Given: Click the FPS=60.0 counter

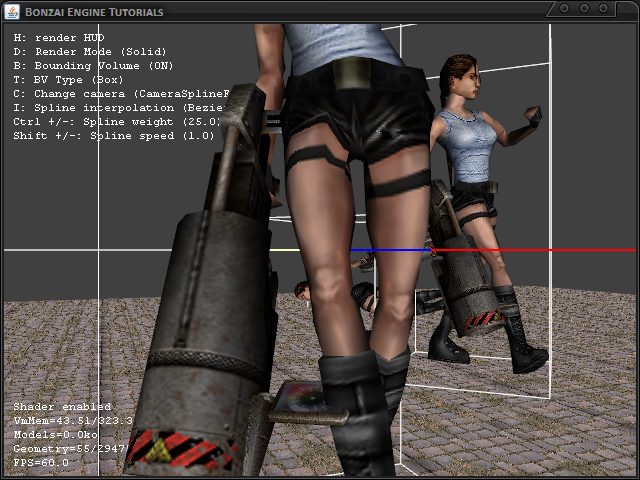Looking at the screenshot, I should (41, 463).
